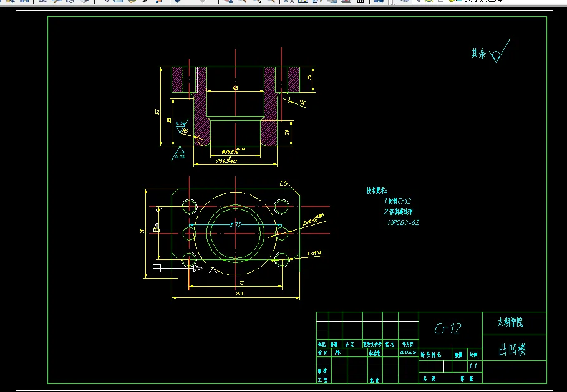Select the 2013.5.15 date entry
Screen dimensions: 567x392
tap(409, 352)
